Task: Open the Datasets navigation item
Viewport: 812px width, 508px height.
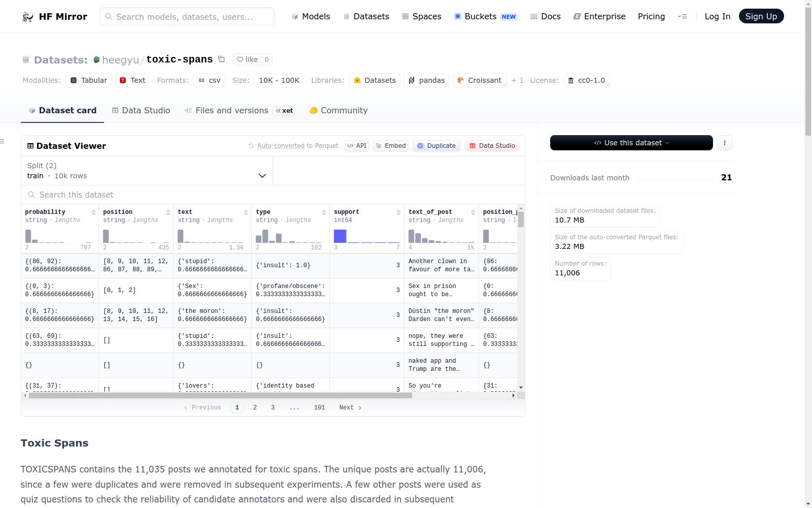Action: tap(366, 16)
